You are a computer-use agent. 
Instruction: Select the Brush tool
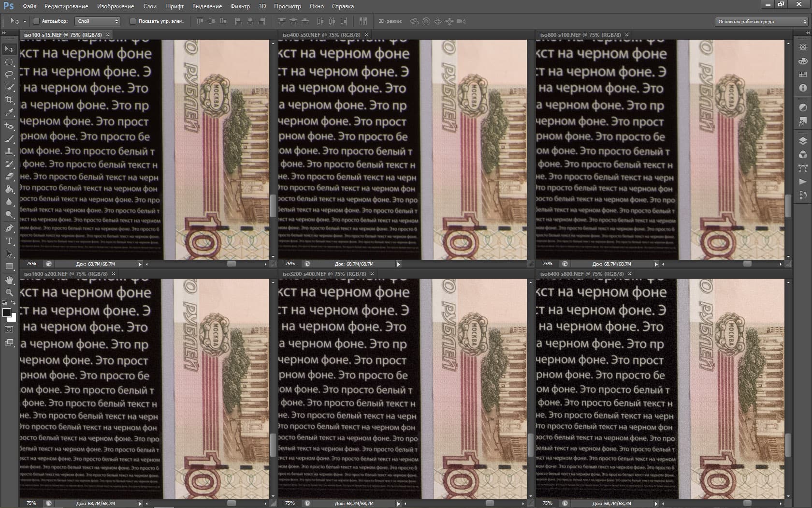tap(9, 138)
